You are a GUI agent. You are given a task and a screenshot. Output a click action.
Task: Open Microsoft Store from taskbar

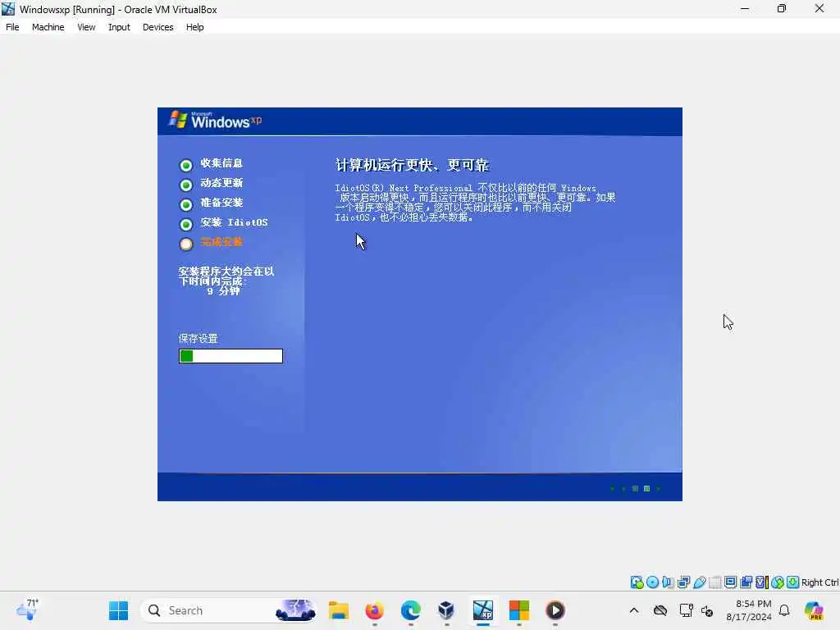pos(518,610)
